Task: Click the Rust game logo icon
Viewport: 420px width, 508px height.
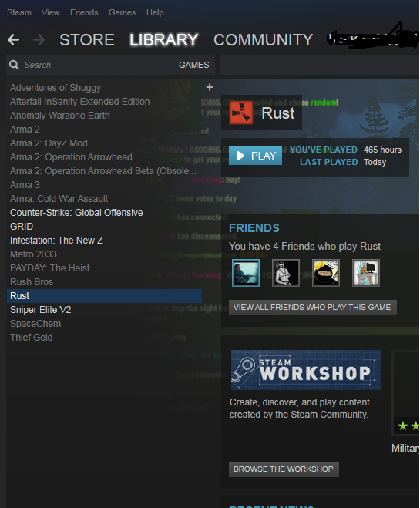Action: [x=241, y=113]
